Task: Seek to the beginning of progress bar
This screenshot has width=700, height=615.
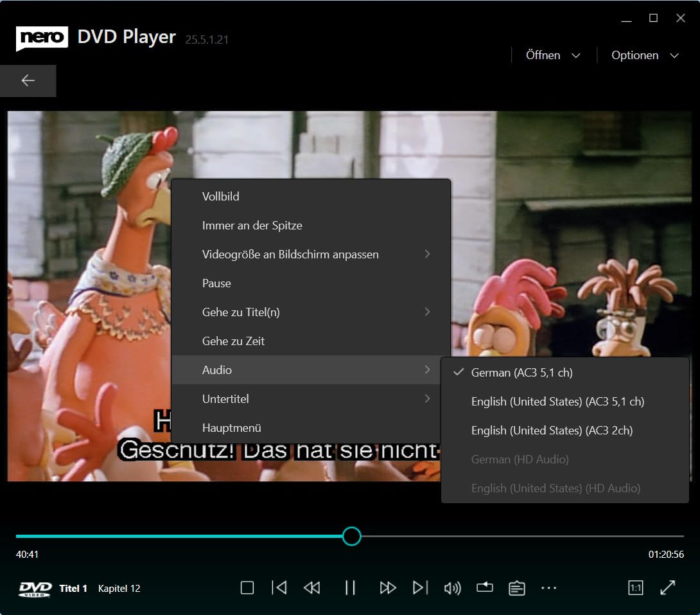Action: [x=18, y=536]
